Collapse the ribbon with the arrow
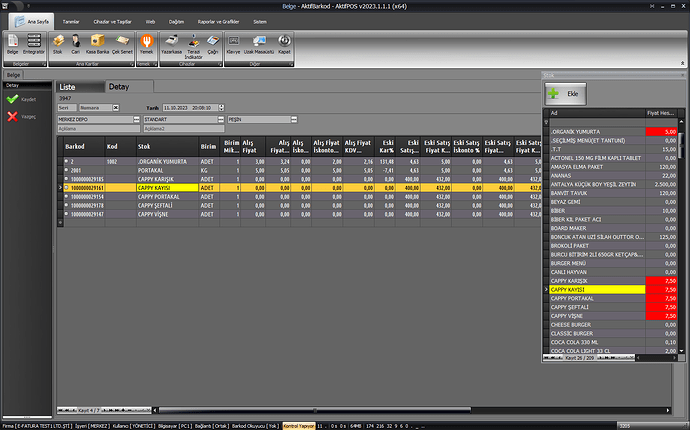Image resolution: width=690 pixels, height=430 pixels. 683,63
